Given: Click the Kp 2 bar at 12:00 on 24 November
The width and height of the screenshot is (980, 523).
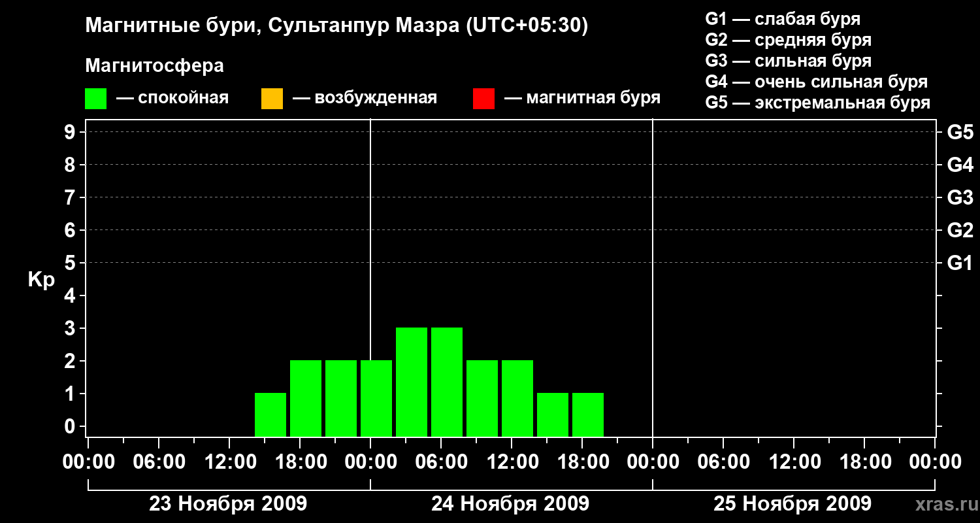Looking at the screenshot, I should [x=517, y=398].
